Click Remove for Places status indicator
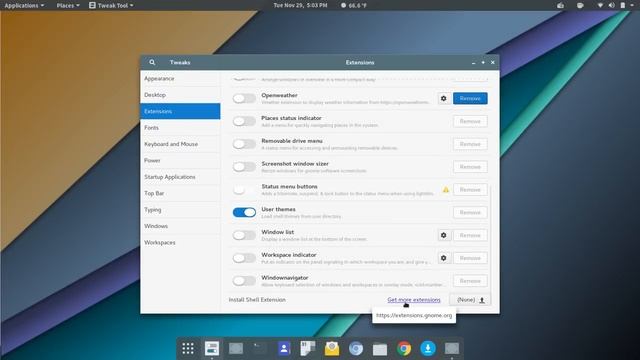Viewport: 640px width, 360px height. tap(470, 121)
